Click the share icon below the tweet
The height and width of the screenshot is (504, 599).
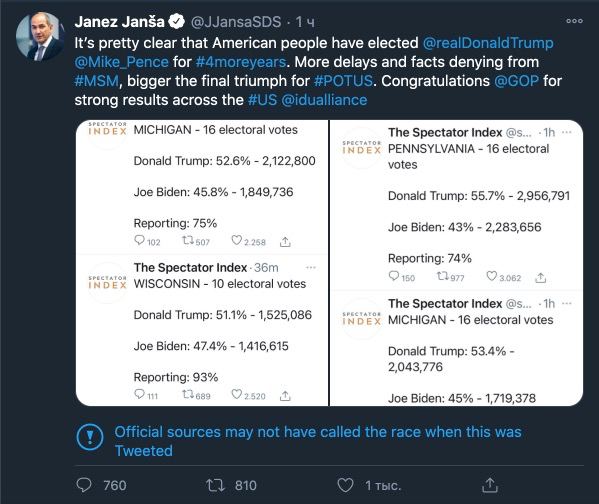coord(490,485)
